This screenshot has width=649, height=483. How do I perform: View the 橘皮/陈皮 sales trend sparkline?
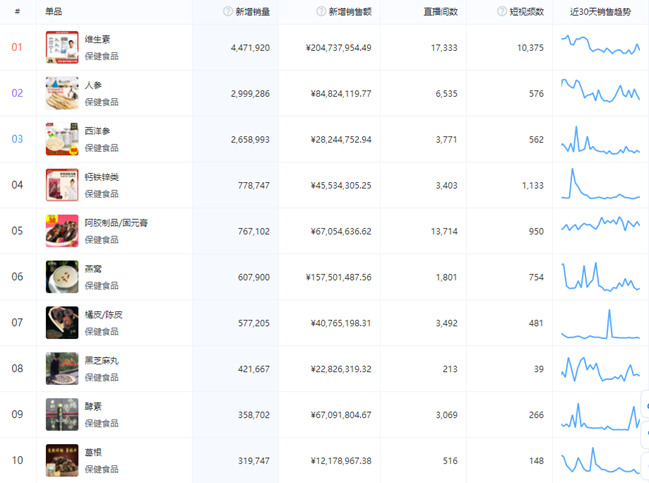(x=601, y=324)
